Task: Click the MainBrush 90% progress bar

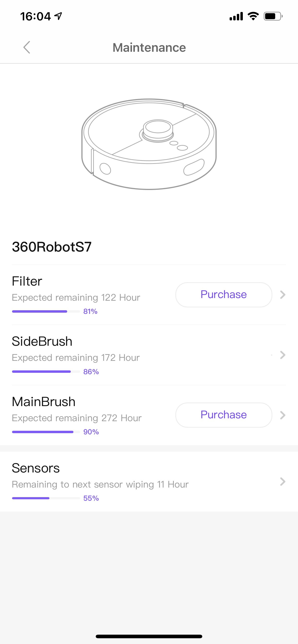Action: (46, 432)
